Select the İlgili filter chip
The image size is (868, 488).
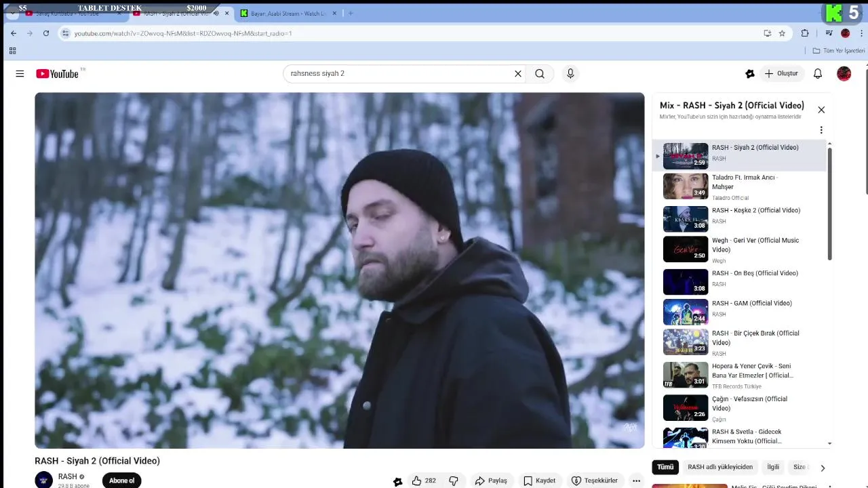[x=773, y=467]
